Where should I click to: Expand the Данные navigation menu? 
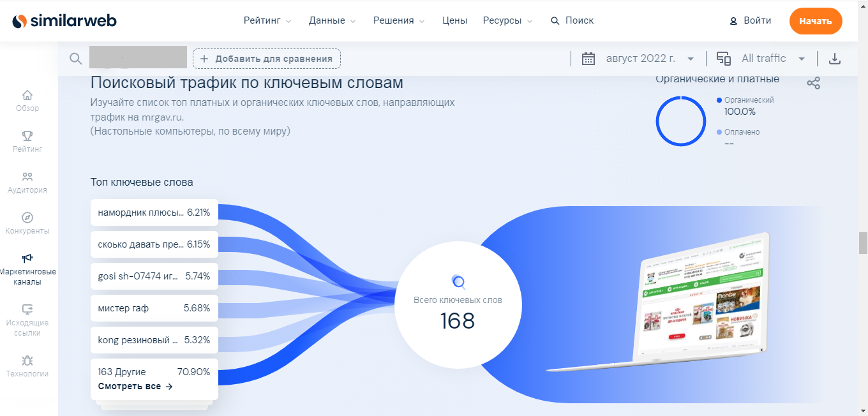click(x=332, y=20)
